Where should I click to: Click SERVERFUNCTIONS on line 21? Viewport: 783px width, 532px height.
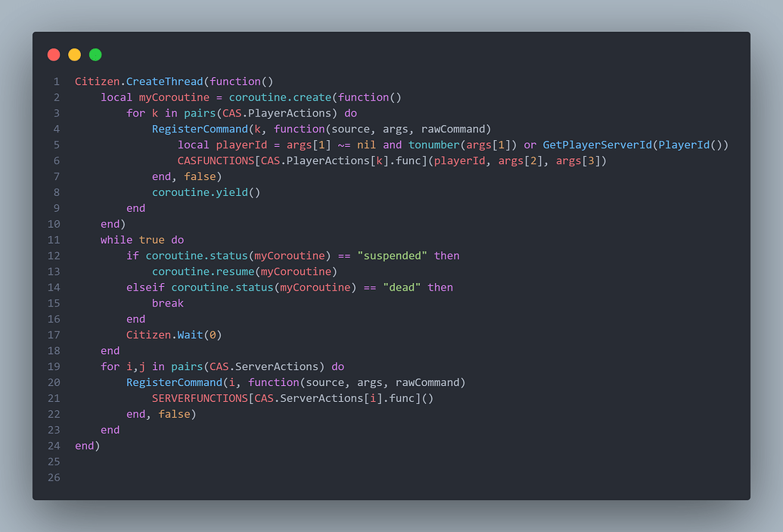(200, 399)
